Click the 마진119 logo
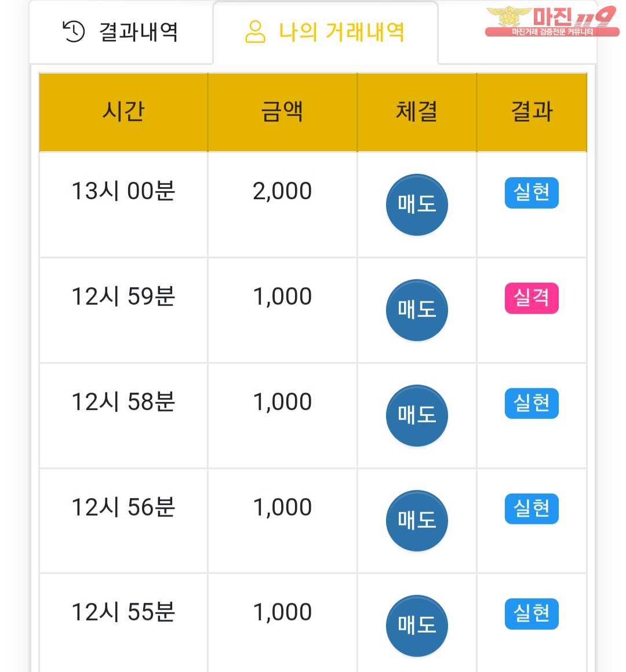 (551, 21)
